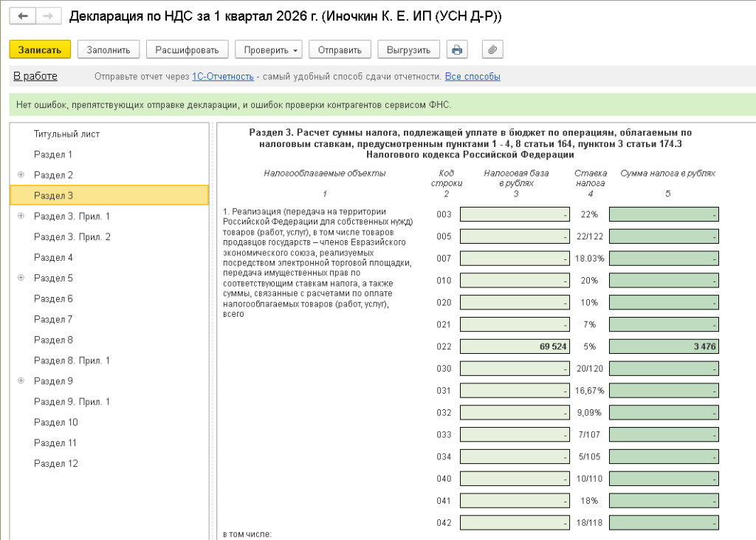
Task: Expand the Раздел 2 tree node
Action: [21, 175]
